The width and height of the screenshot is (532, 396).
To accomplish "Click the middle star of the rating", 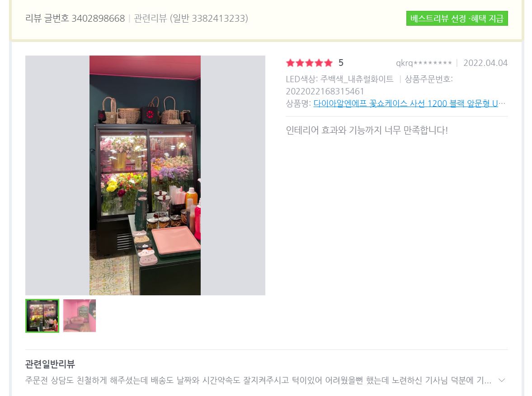I will (310, 63).
